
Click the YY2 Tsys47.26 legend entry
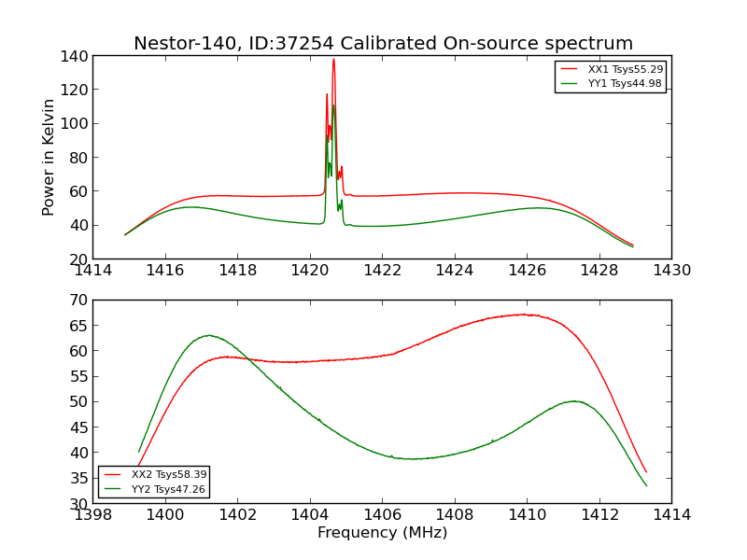(x=155, y=489)
